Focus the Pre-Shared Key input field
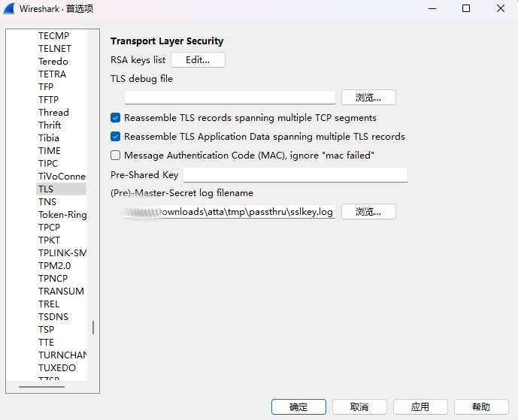Image resolution: width=518 pixels, height=420 pixels. pyautogui.click(x=295, y=174)
